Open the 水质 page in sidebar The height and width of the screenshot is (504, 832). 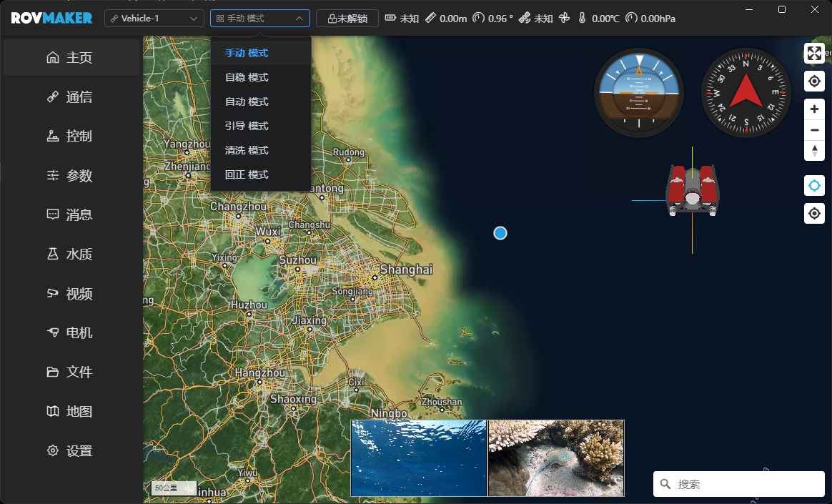coord(71,254)
